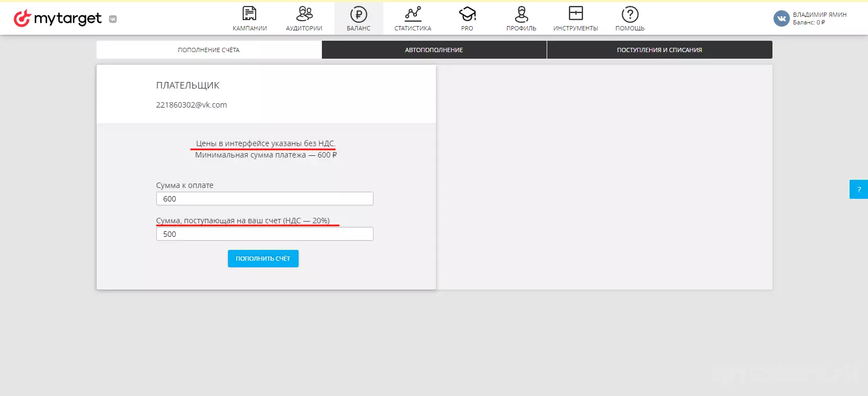Switch to the Пополнение счёта tab

pos(209,50)
